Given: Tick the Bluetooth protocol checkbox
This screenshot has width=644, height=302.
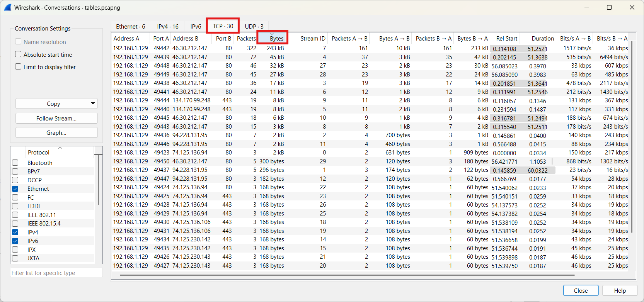Looking at the screenshot, I should tap(15, 163).
